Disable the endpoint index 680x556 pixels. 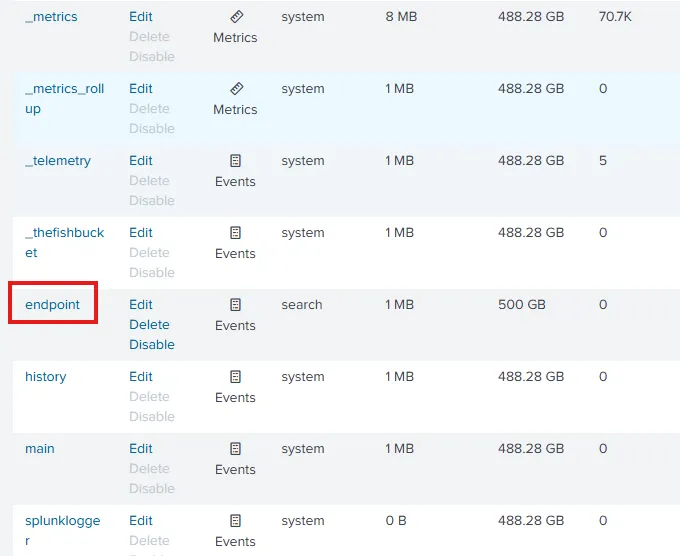(x=152, y=345)
